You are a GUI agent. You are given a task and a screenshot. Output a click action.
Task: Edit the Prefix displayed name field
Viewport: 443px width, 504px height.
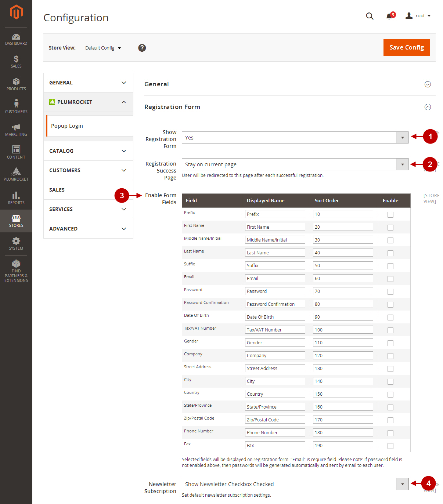pyautogui.click(x=275, y=214)
